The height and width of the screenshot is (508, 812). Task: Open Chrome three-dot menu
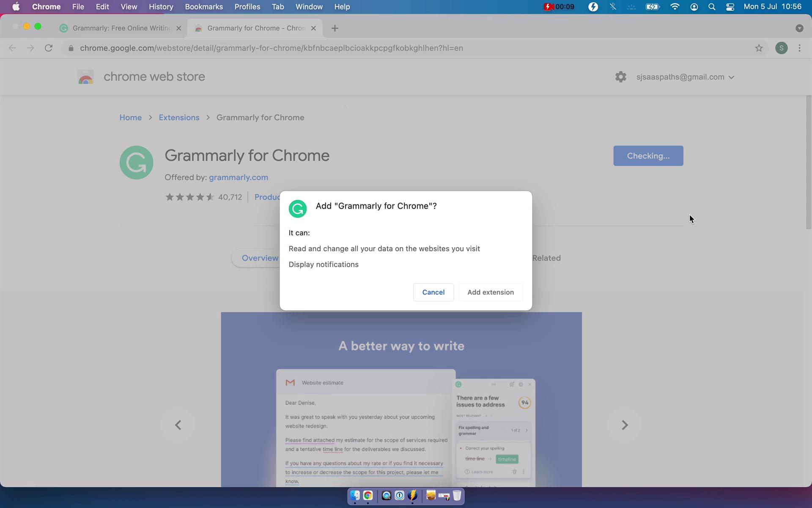point(799,48)
